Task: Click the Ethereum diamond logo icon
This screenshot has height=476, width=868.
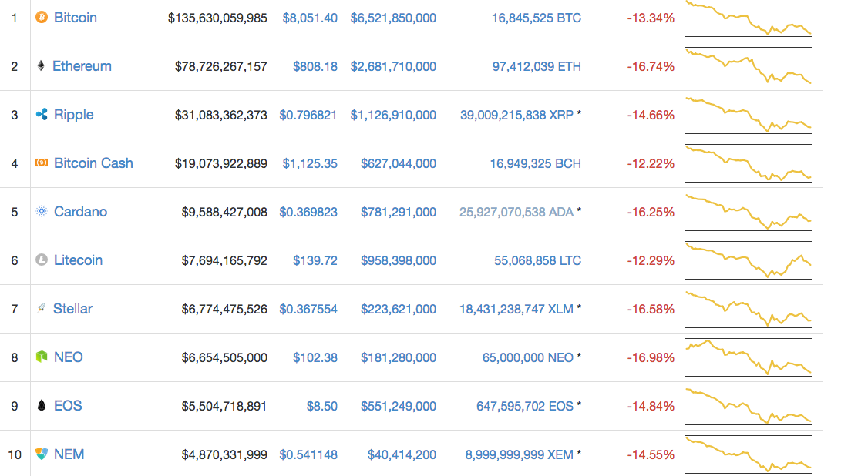Action: pyautogui.click(x=41, y=66)
